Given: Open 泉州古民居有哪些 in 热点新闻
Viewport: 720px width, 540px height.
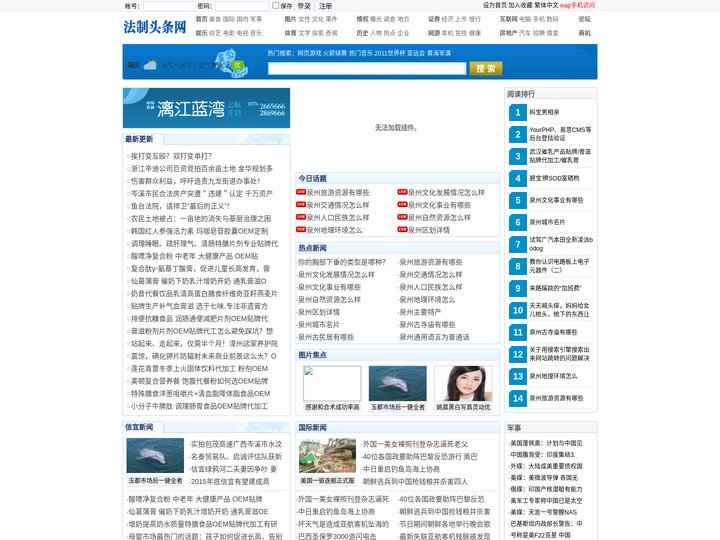Looking at the screenshot, I should [x=326, y=337].
